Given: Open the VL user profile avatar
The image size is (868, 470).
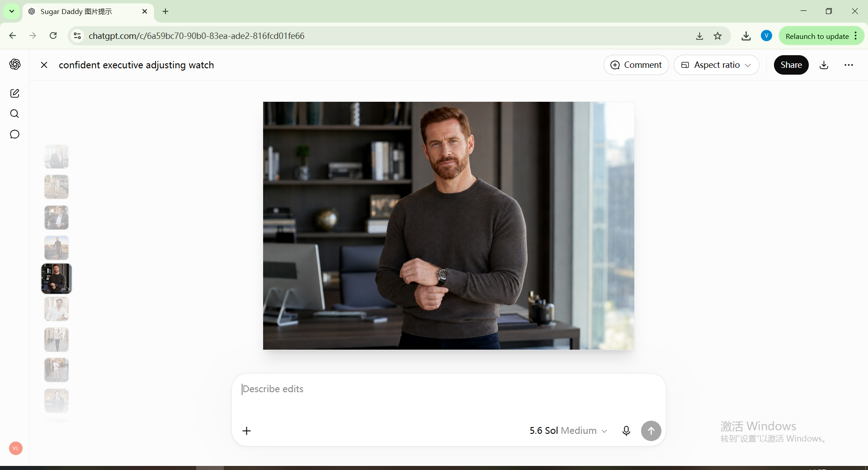Looking at the screenshot, I should [x=16, y=448].
